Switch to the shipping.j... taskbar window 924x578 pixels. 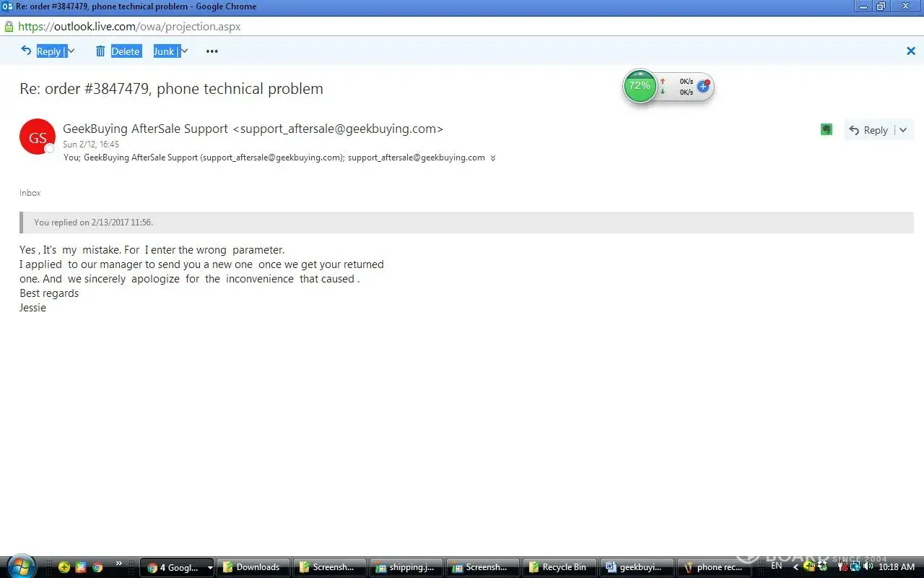point(406,567)
